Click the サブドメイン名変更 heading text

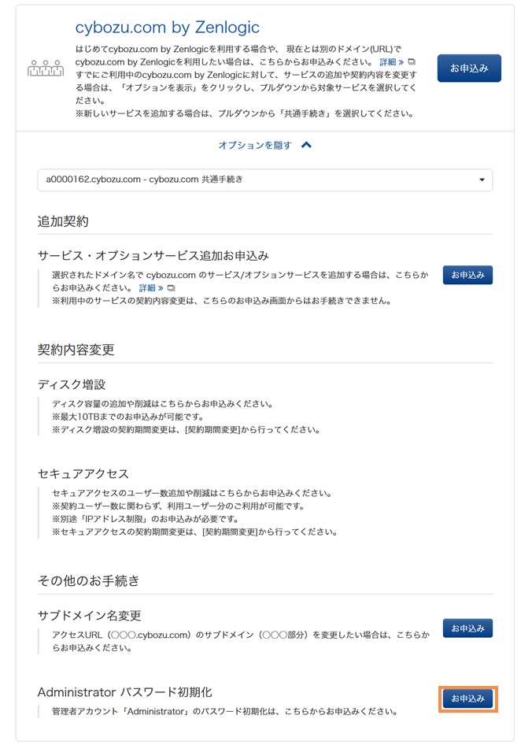point(89,615)
